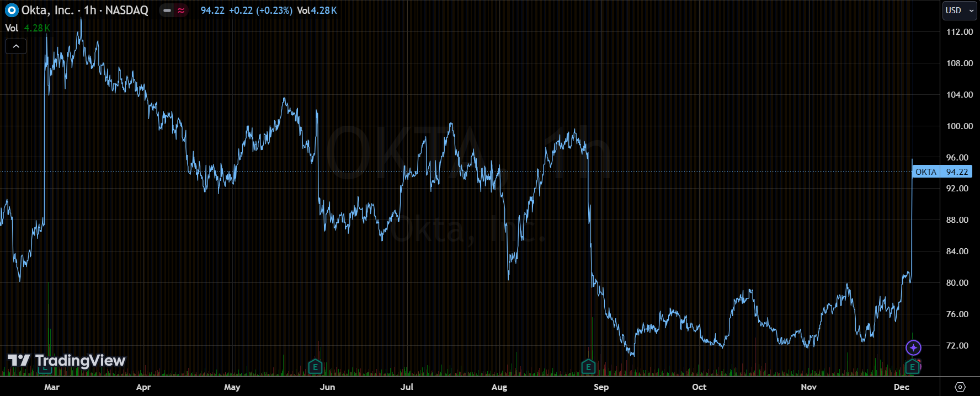Click the Jul label on the time axis
The height and width of the screenshot is (396, 980).
pyautogui.click(x=407, y=387)
